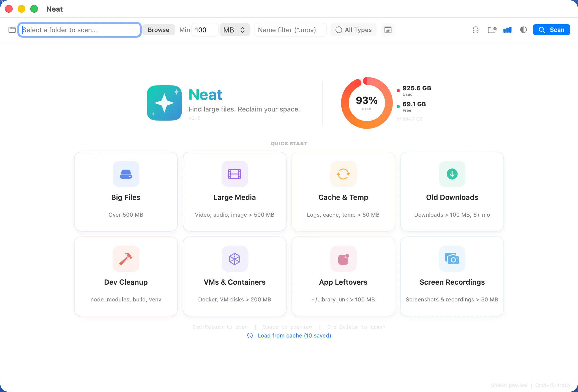The width and height of the screenshot is (578, 392).
Task: Click the Neat sparkle app logo
Action: point(164,103)
